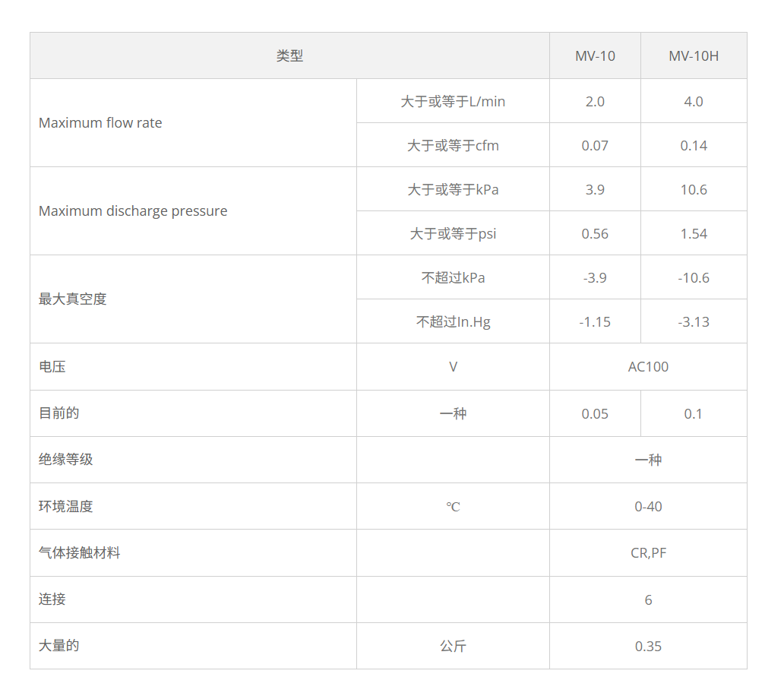This screenshot has height=677, width=784.
Task: Click the 大于或等于cfm cell
Action: tap(453, 144)
